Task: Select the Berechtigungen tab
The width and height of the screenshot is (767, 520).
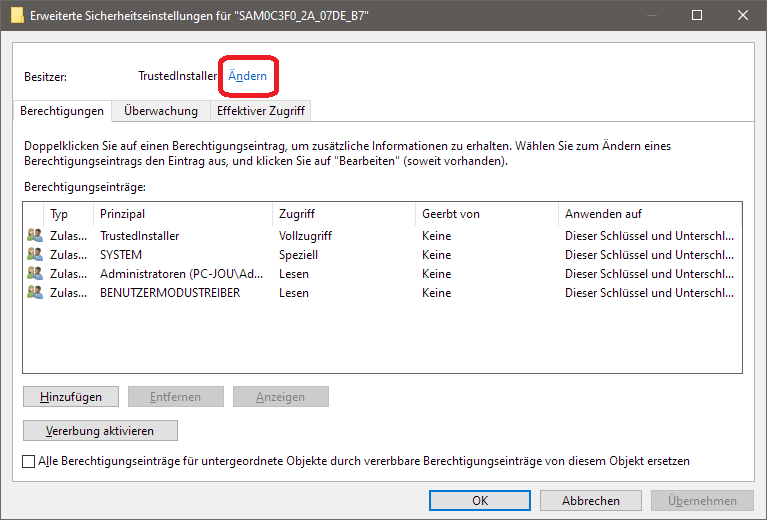Action: pos(62,111)
